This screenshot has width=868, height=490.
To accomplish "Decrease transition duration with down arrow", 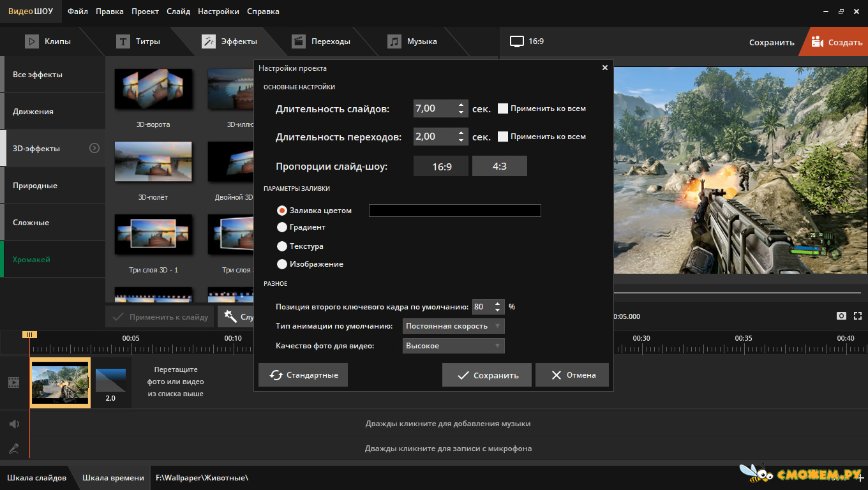I will tap(461, 140).
